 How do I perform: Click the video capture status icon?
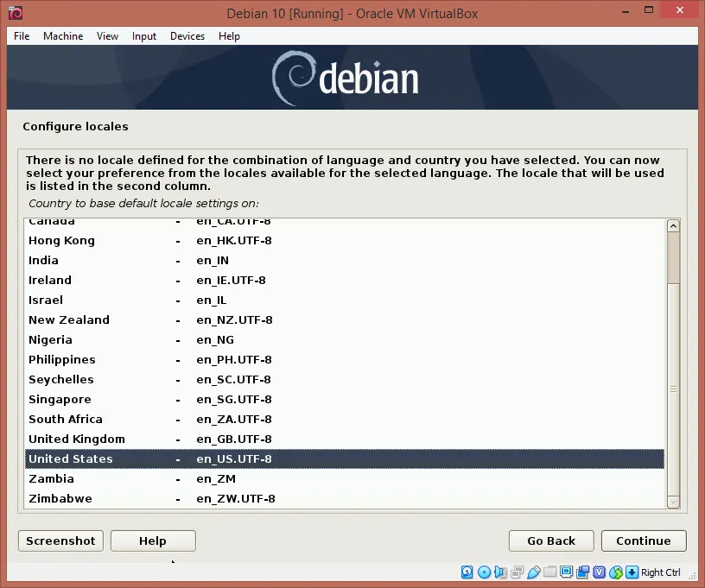[583, 572]
